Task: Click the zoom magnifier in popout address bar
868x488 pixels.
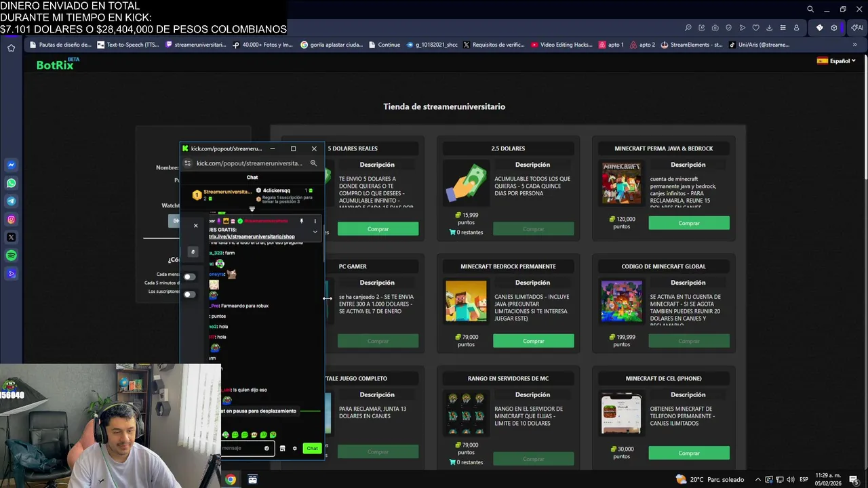Action: click(x=313, y=163)
